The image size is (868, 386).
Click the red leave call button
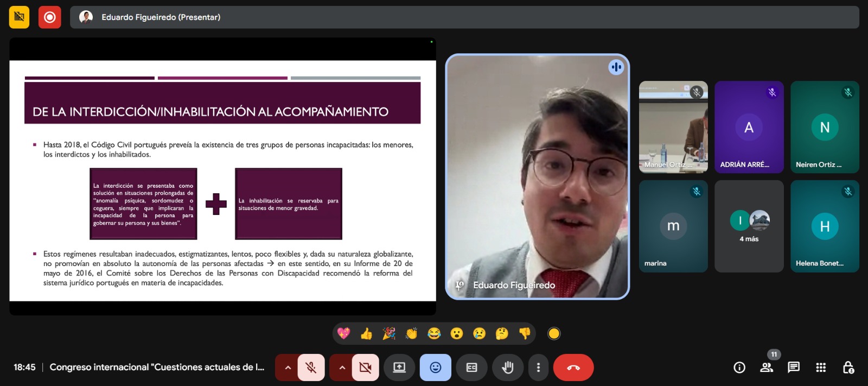573,368
